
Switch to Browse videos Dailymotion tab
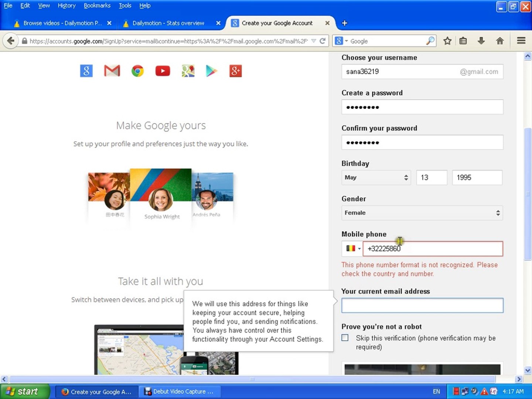pyautogui.click(x=62, y=23)
